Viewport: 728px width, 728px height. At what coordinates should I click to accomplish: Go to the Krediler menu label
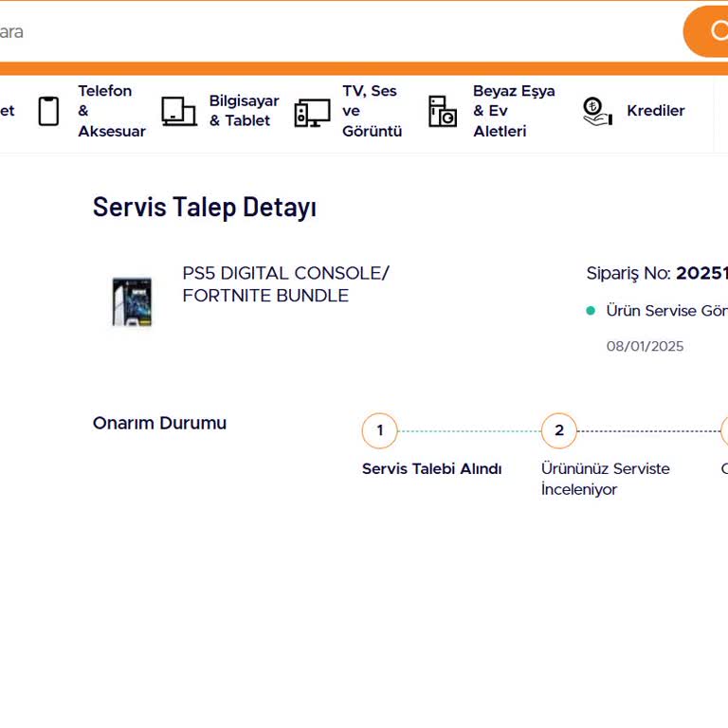(x=655, y=111)
